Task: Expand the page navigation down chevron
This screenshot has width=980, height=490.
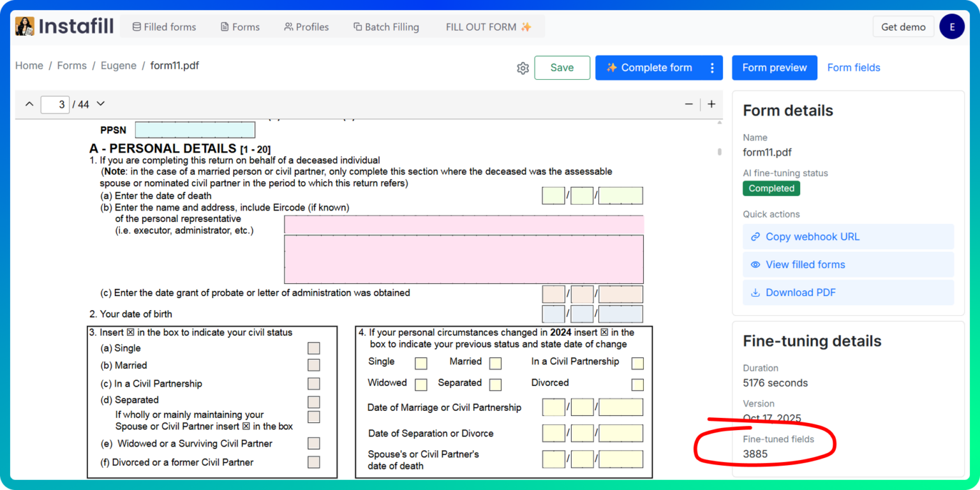Action: 100,104
